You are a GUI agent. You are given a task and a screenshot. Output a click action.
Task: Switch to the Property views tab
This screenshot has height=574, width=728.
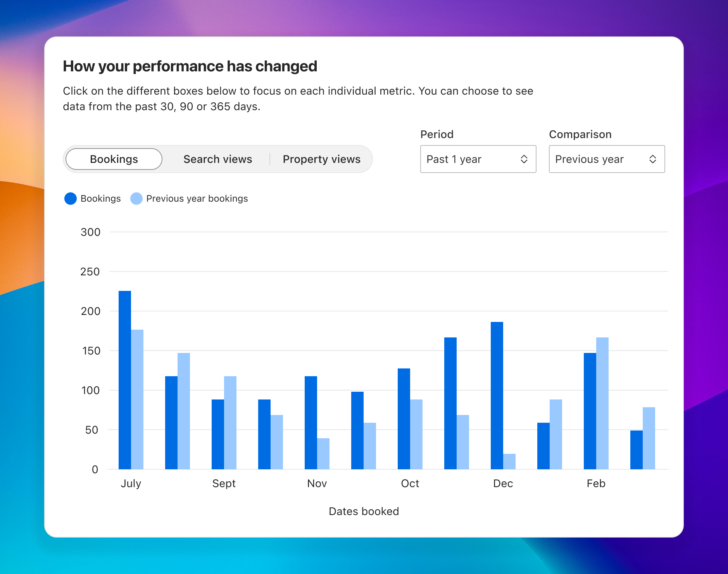click(322, 159)
